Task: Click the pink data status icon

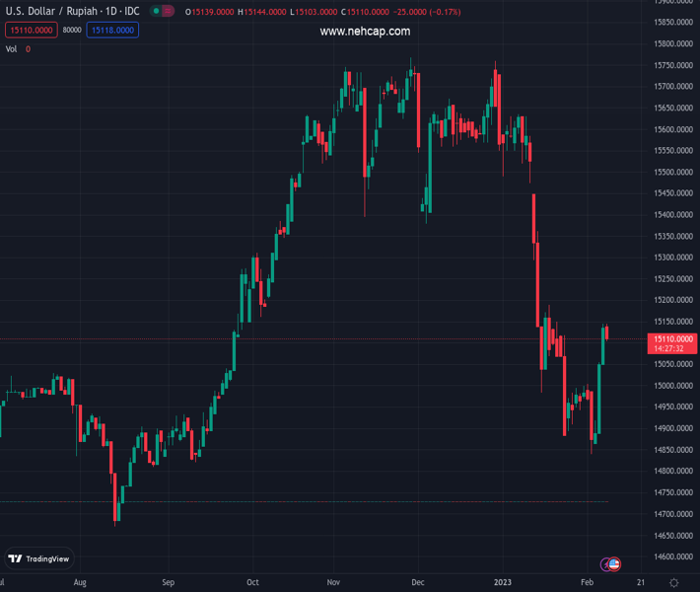Action: coord(168,11)
